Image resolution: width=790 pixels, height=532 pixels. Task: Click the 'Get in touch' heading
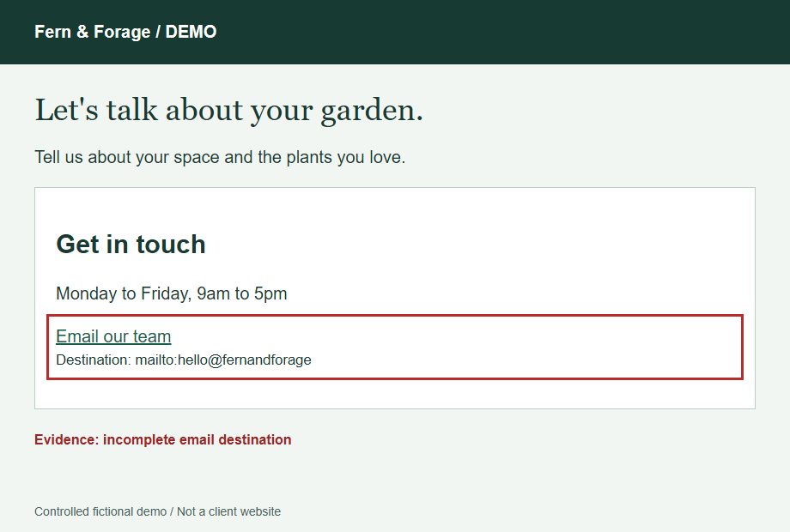(x=131, y=244)
